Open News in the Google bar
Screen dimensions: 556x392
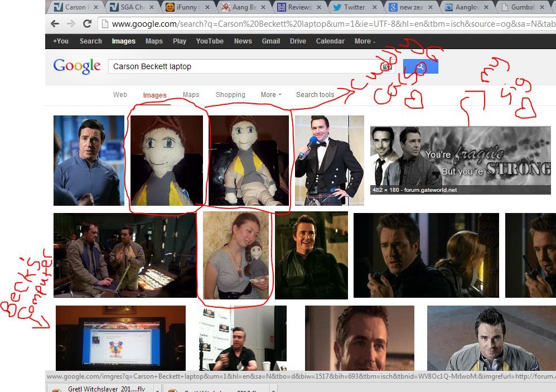tap(243, 41)
